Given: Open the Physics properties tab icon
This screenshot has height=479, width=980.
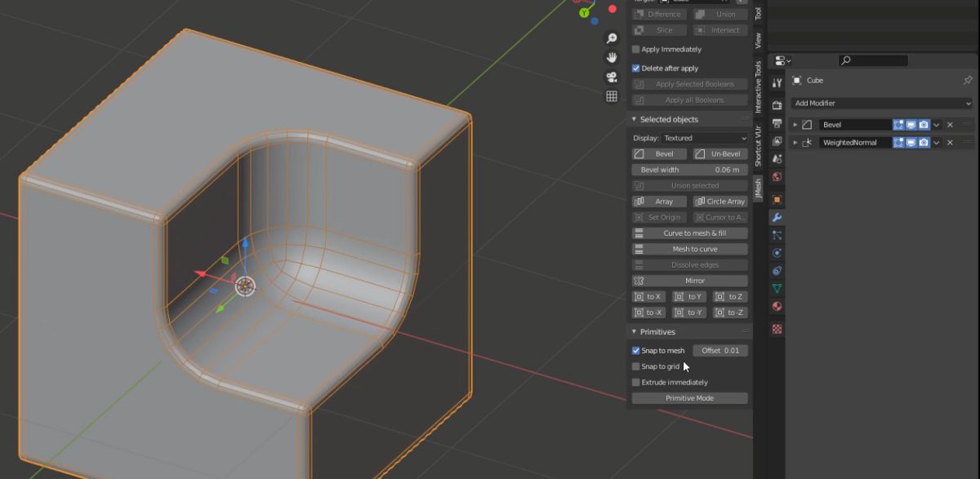Looking at the screenshot, I should (x=777, y=253).
